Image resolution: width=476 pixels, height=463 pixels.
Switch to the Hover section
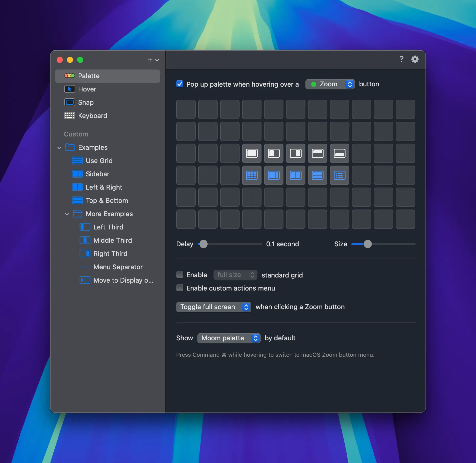point(108,89)
